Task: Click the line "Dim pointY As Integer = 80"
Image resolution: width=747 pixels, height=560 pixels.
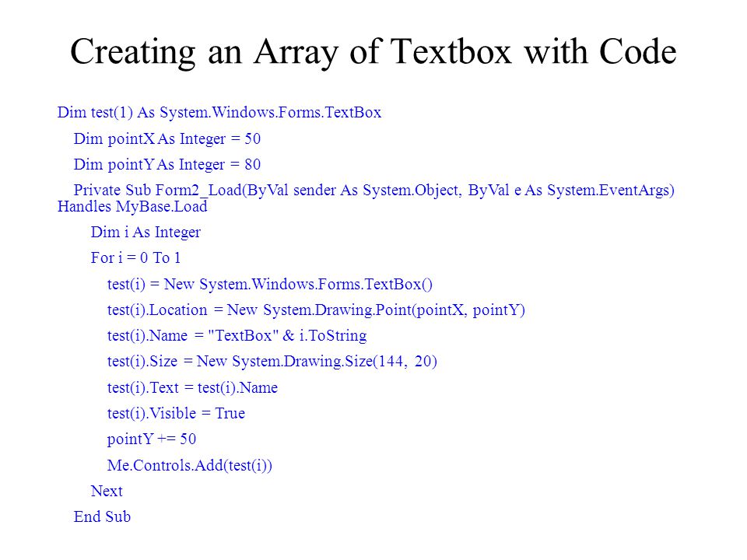Action: point(167,165)
